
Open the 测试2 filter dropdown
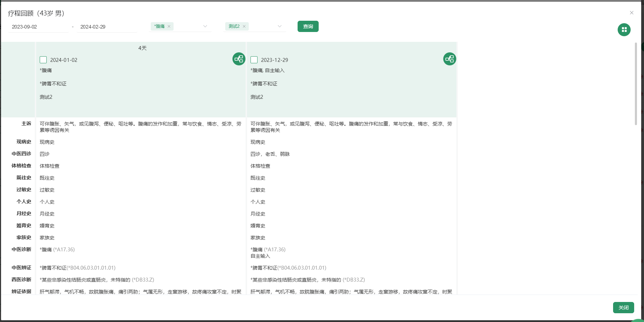279,26
